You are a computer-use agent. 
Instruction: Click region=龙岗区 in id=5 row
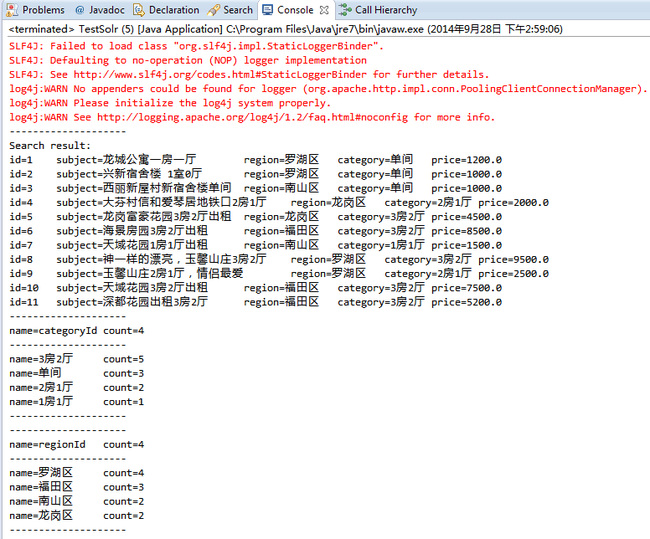click(x=281, y=216)
